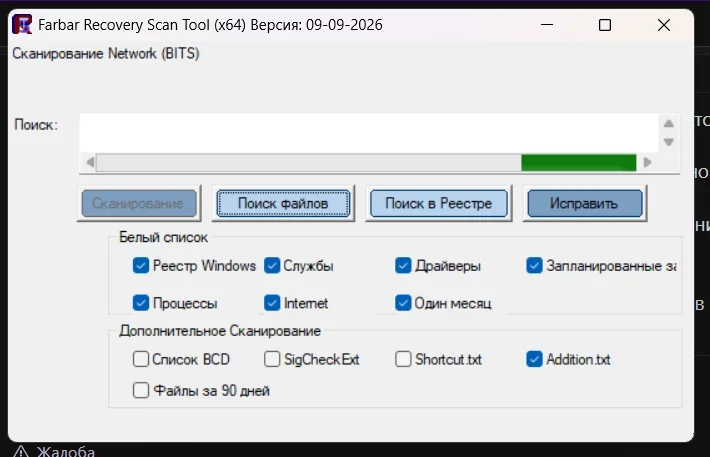Close the Farbar Recovery Scan Tool window
Screen dimensions: 710x457
664,24
